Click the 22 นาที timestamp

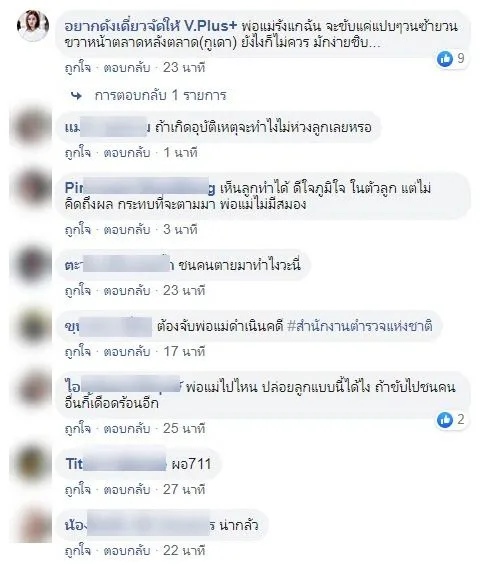184,551
